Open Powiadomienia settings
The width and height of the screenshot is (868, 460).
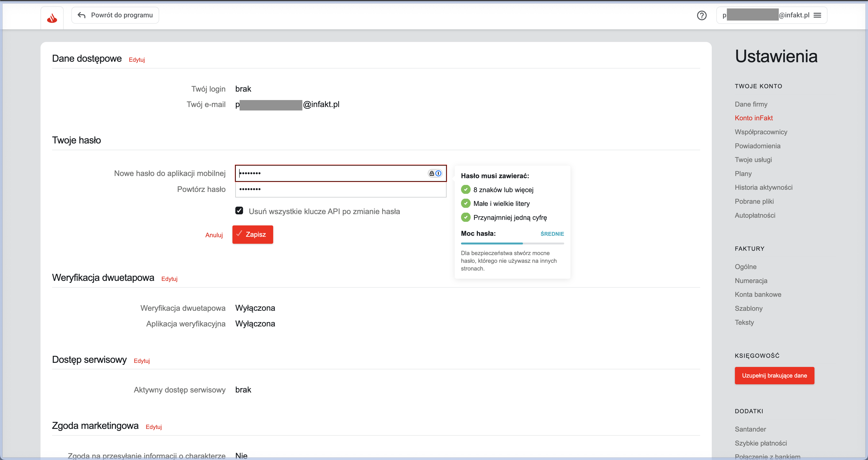click(758, 146)
